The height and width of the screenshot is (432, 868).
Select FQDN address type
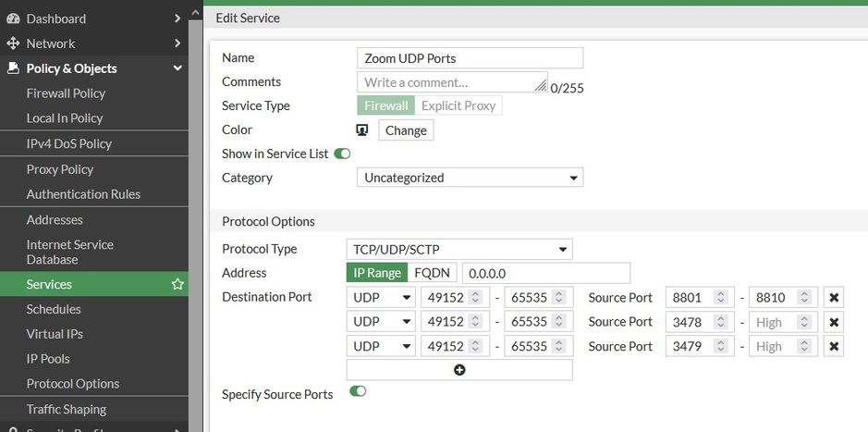(432, 273)
